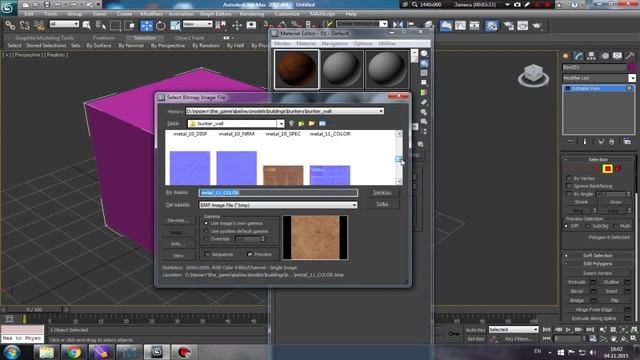Screen dimensions: 640x360
Task: Click Go to Start playback control
Action: (x=547, y=329)
